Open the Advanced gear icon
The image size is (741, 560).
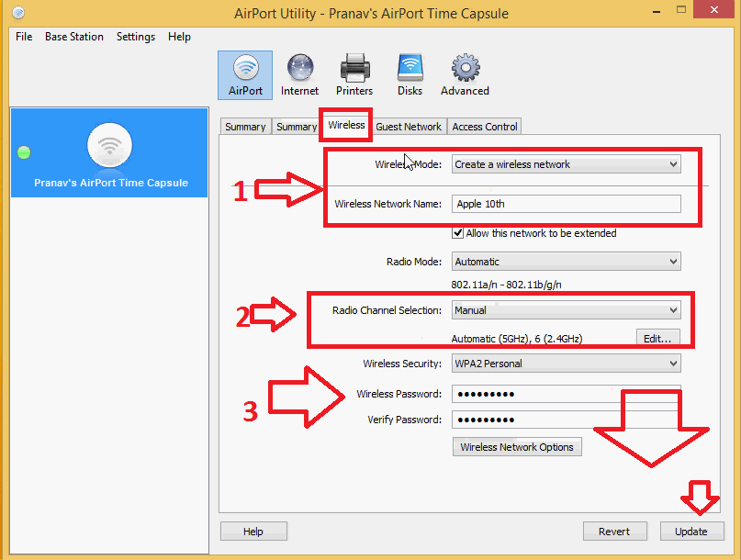[465, 74]
